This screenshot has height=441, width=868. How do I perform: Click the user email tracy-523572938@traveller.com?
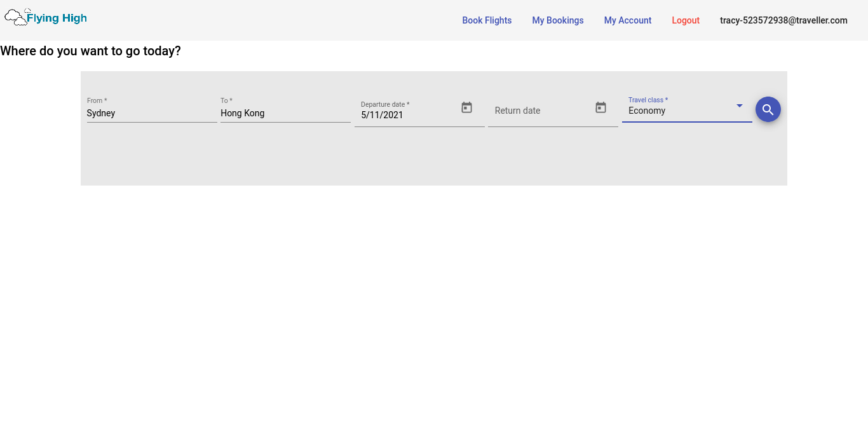(783, 20)
